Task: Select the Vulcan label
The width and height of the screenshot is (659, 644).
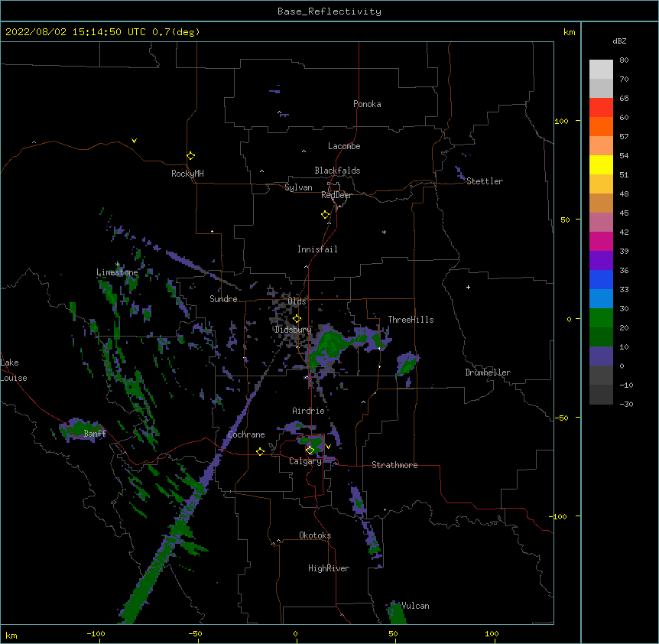Action: [415, 606]
